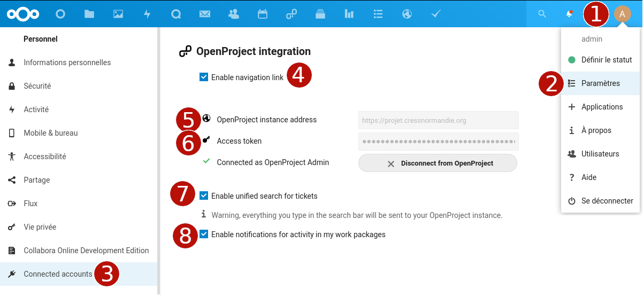This screenshot has height=297, width=644.
Task: Click the power icon beside Se déconnecter
Action: [x=571, y=201]
